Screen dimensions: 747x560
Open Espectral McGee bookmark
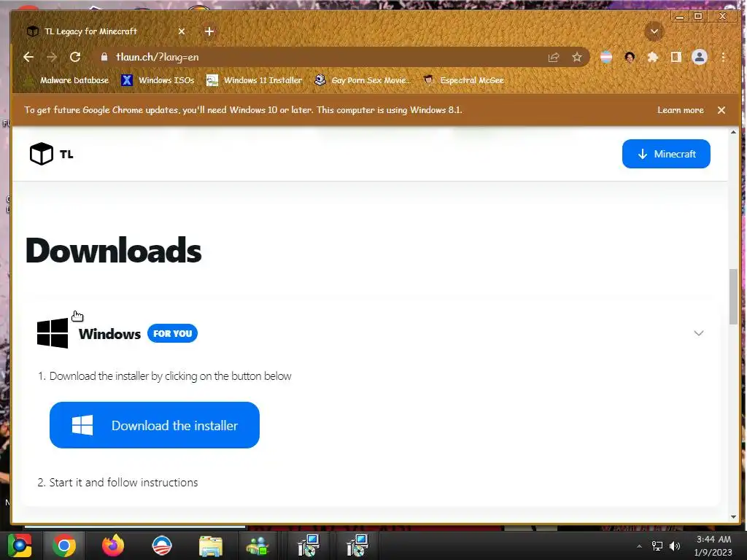coord(464,80)
